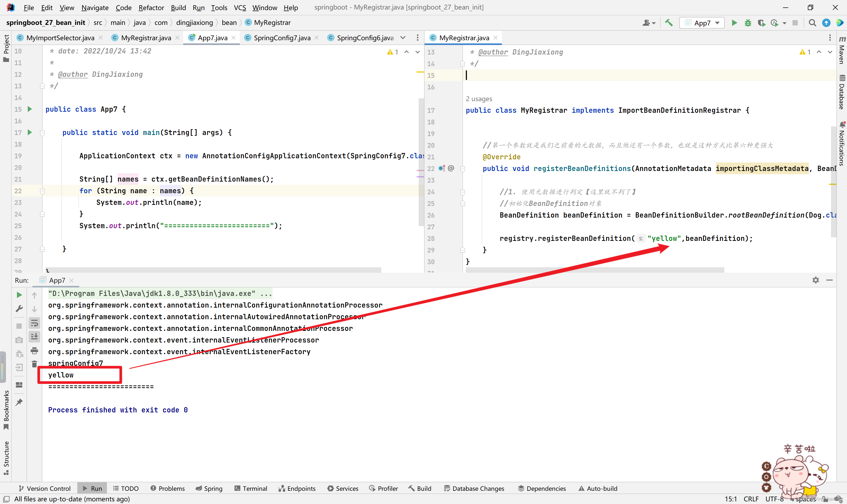Viewport: 847px width, 504px height.
Task: Click UTF-8 encoding in status bar
Action: pos(774,499)
